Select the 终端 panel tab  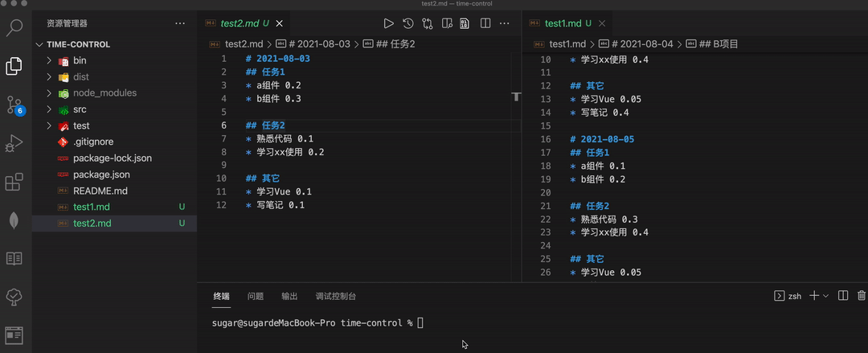(222, 296)
